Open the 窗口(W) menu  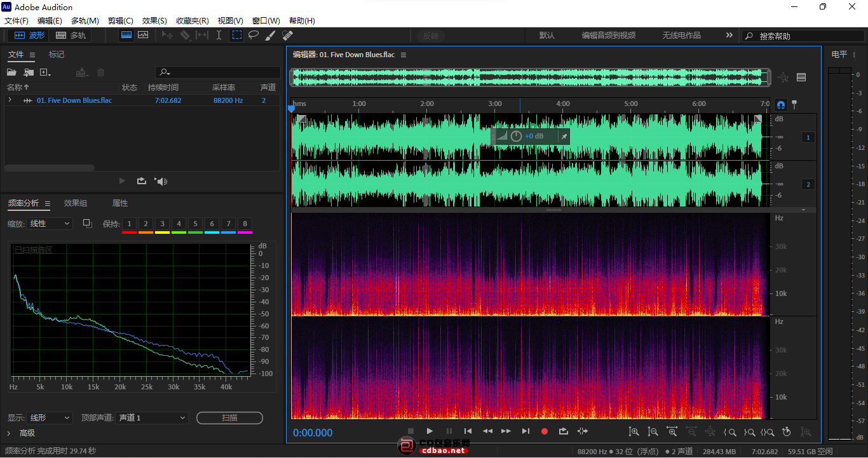[x=266, y=21]
